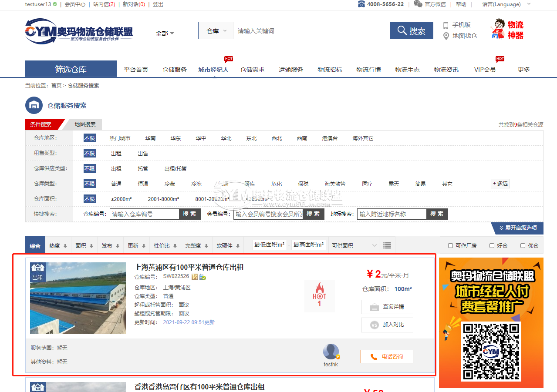Select the 综合 sort tab
This screenshot has width=557, height=392.
click(x=35, y=245)
